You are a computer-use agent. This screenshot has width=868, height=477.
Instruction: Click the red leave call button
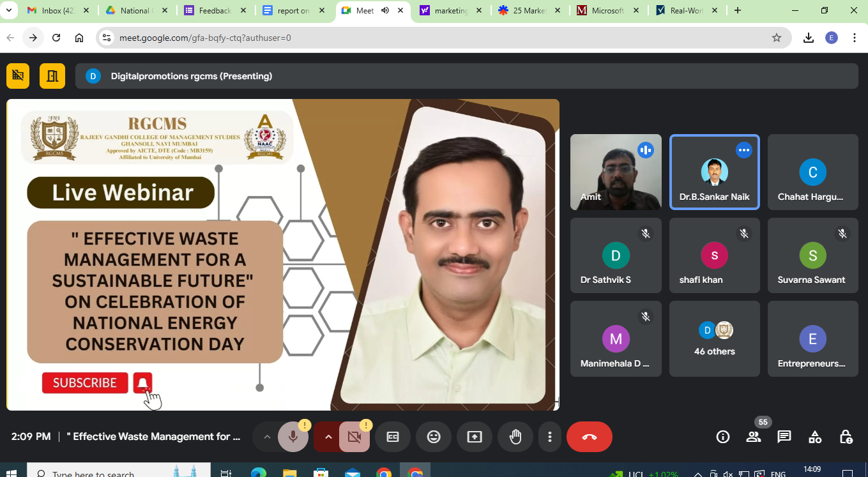[589, 437]
